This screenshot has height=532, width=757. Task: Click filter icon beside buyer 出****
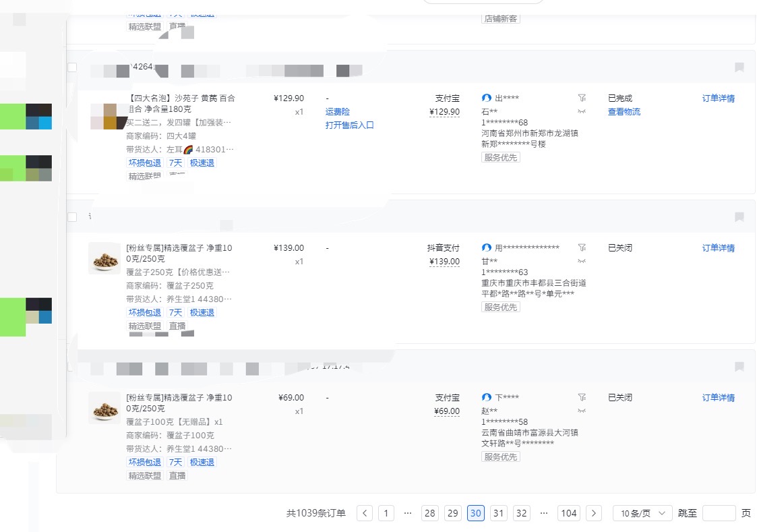[582, 98]
